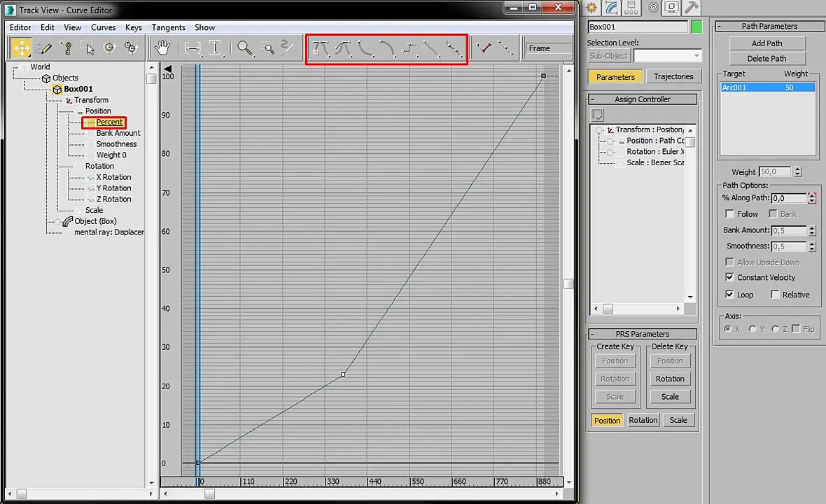
Task: Uncheck Constant Velocity option
Action: point(729,277)
